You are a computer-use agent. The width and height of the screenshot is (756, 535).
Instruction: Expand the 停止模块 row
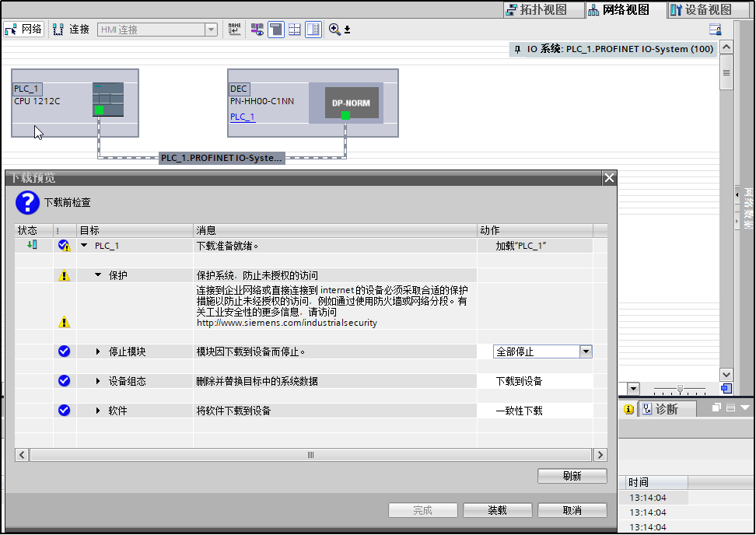[x=98, y=351]
